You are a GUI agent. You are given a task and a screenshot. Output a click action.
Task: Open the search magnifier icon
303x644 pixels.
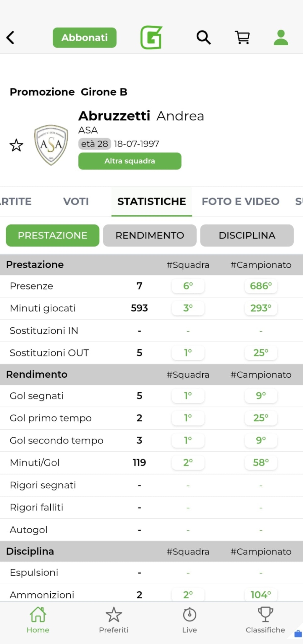(x=203, y=38)
